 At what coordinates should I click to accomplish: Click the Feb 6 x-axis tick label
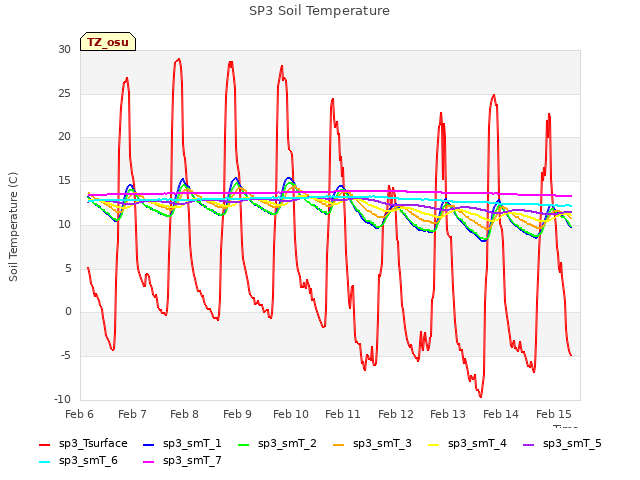pos(79,414)
